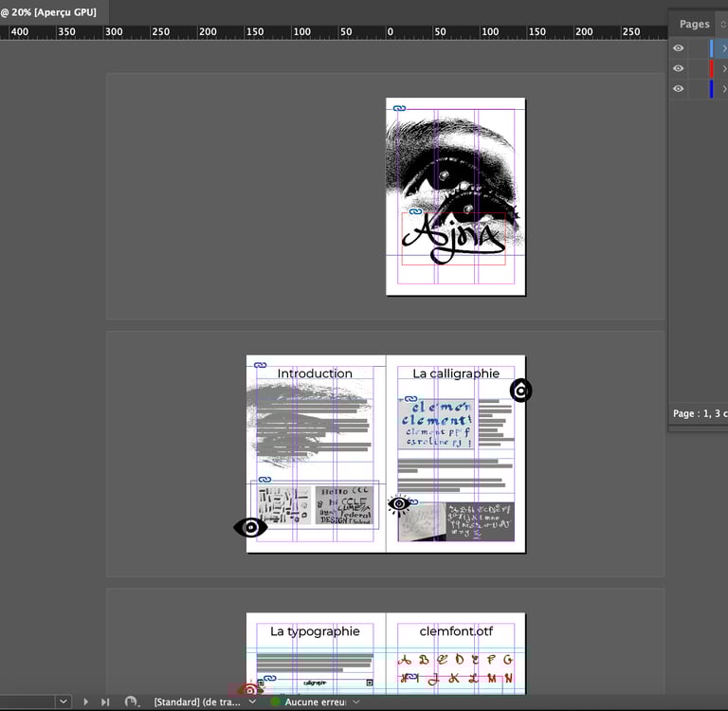Image resolution: width=728 pixels, height=711 pixels.
Task: Expand the red layer's contents
Action: [x=723, y=69]
